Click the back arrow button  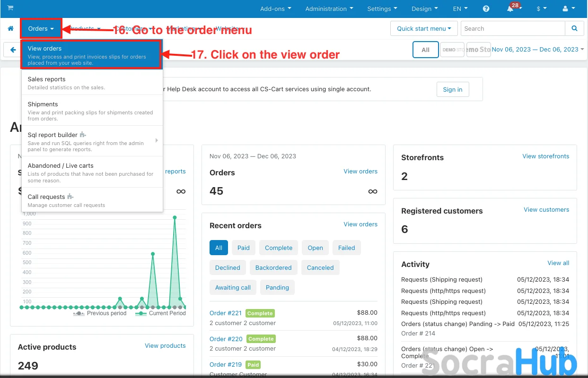pyautogui.click(x=12, y=50)
